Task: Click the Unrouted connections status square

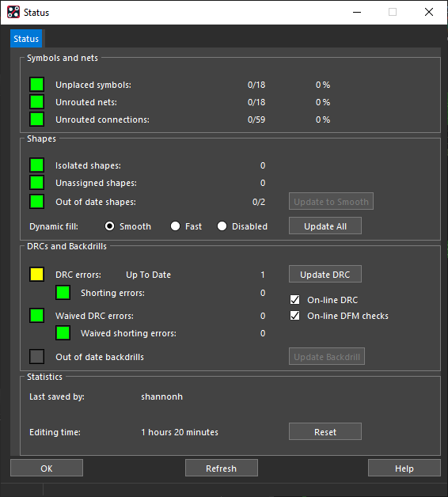Action: (36, 120)
